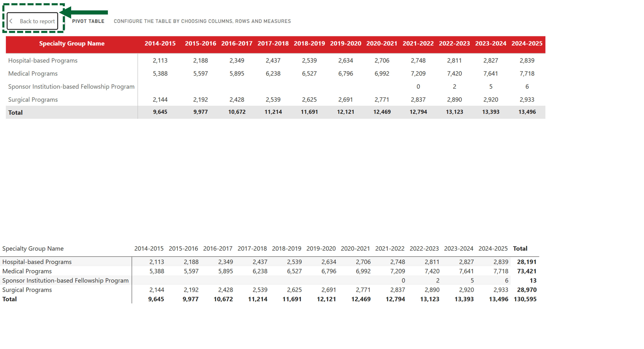Sort by the Total column header in lower table

point(520,248)
